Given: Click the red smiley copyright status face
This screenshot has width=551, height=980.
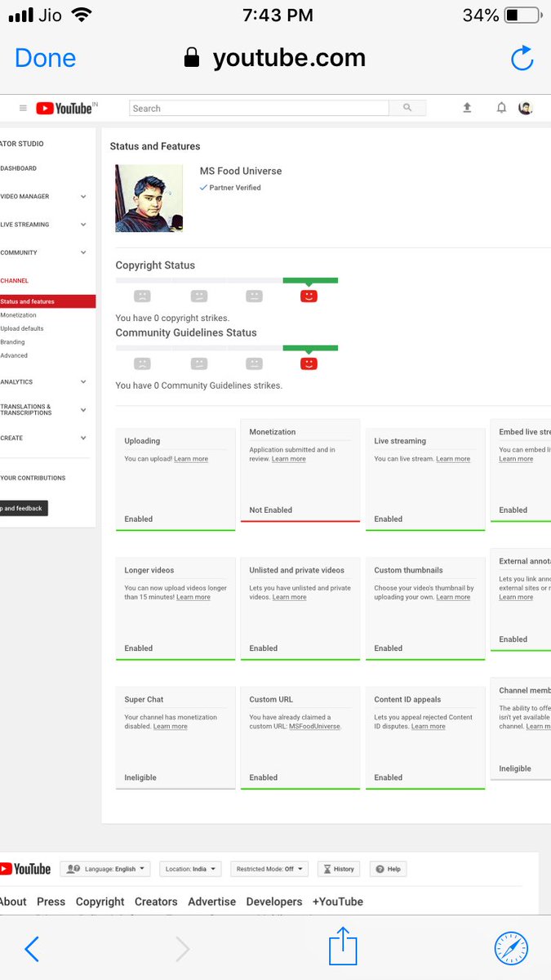Looking at the screenshot, I should pos(309,296).
